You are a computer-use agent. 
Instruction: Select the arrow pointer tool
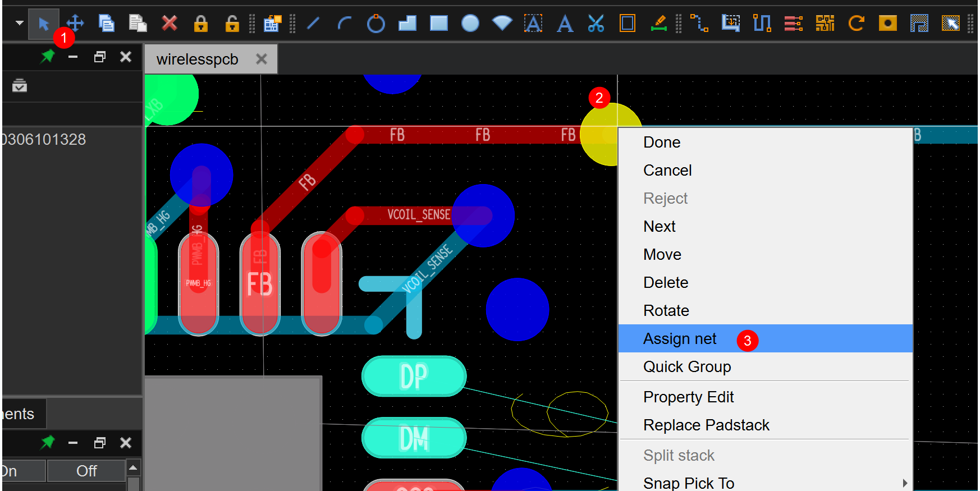[x=43, y=24]
